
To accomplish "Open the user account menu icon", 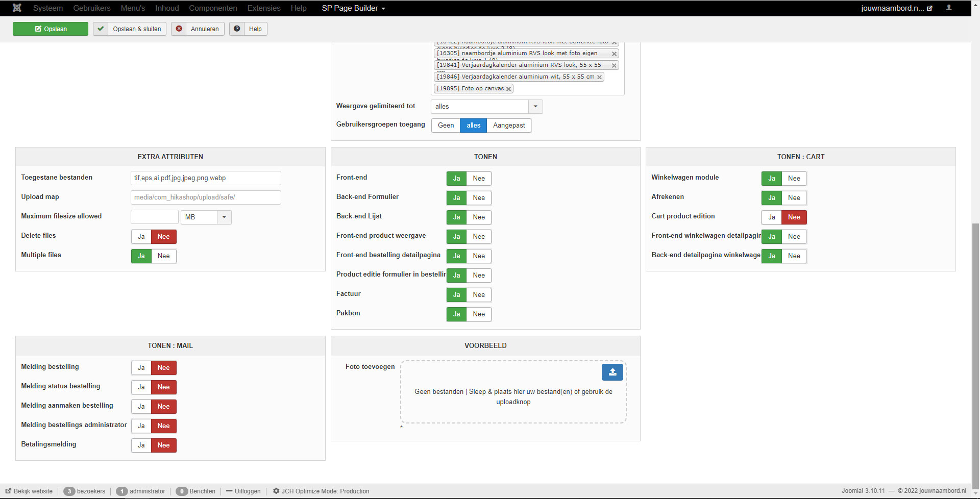I will coord(949,8).
